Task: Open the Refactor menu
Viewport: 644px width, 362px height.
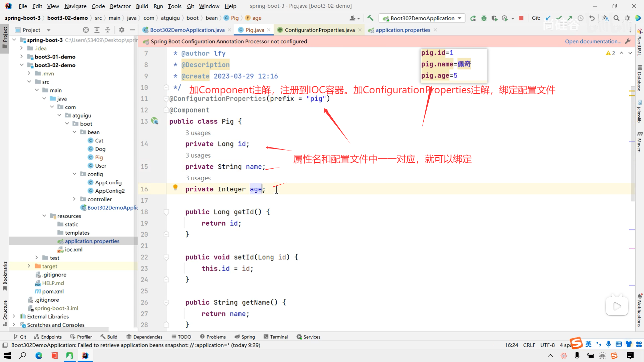Action: [120, 6]
